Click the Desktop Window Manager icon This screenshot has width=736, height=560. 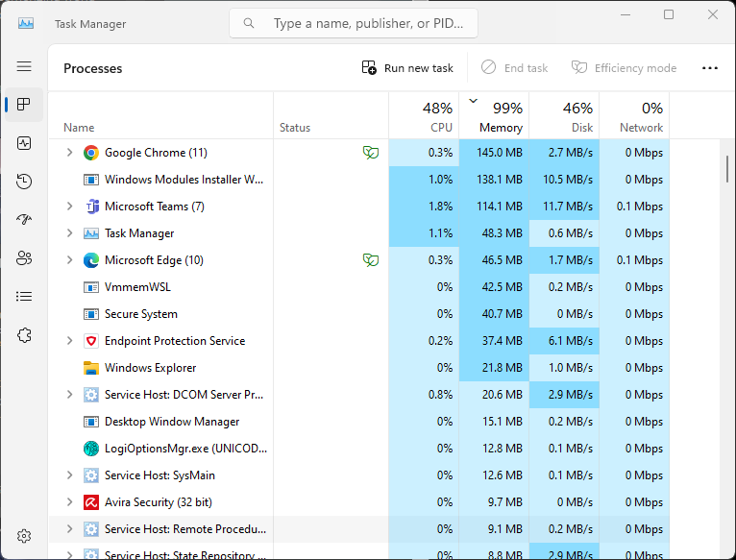[x=91, y=422]
